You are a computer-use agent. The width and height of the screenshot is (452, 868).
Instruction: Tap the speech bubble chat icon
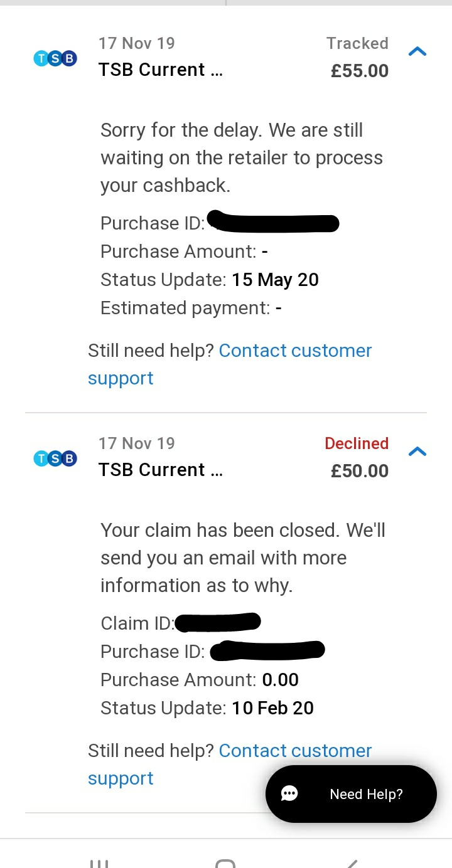click(x=289, y=794)
